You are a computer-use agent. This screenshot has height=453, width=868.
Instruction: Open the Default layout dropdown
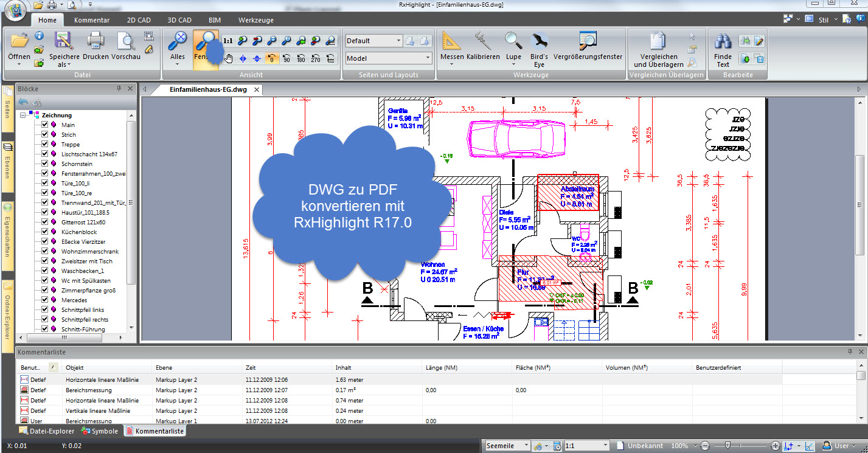click(x=398, y=41)
